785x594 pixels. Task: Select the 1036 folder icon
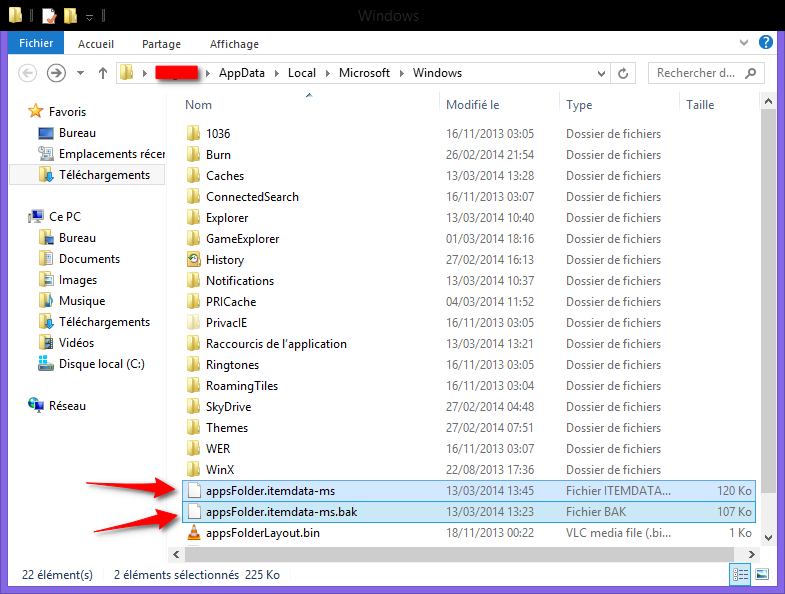[193, 133]
